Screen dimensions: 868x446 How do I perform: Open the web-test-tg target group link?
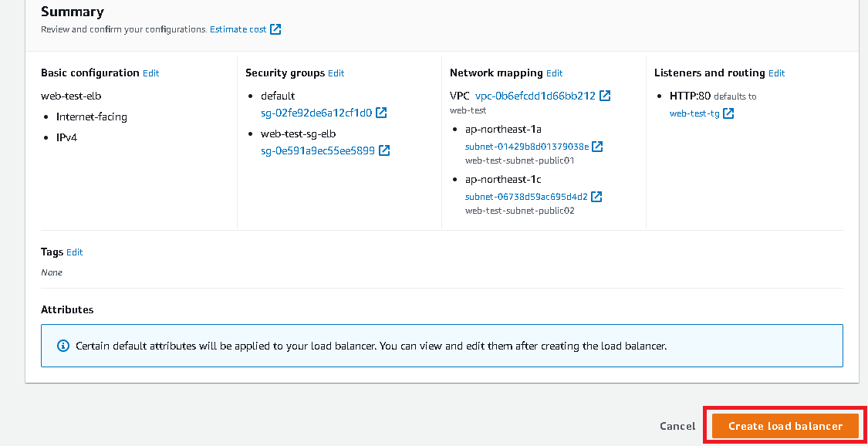[x=694, y=113]
